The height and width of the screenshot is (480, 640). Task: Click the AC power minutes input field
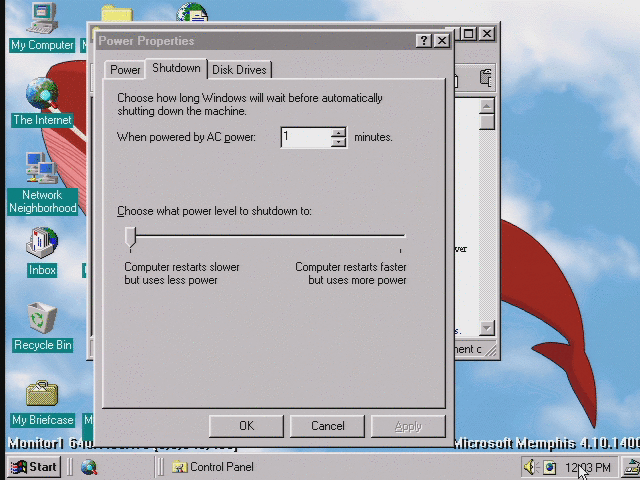[x=306, y=137]
